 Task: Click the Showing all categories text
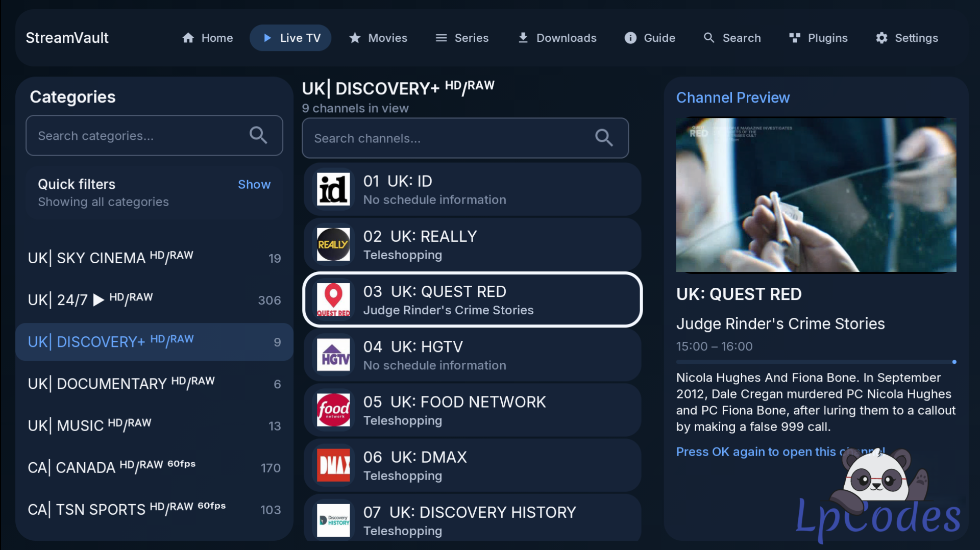[x=103, y=202]
